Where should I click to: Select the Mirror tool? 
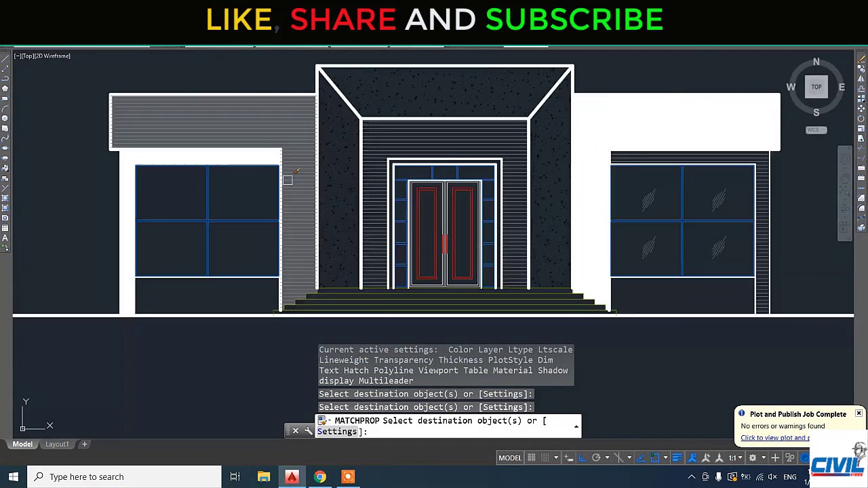(861, 78)
